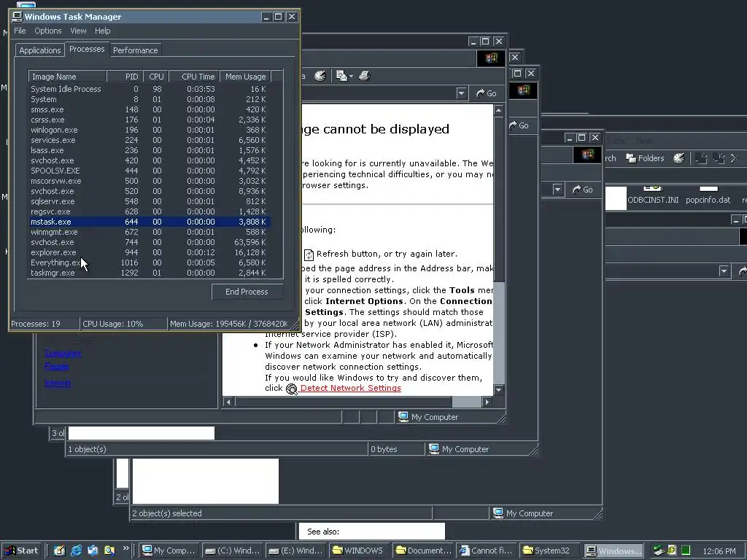Open address dropdown left of ODBCINST.INI
This screenshot has width=747, height=560.
click(x=557, y=190)
